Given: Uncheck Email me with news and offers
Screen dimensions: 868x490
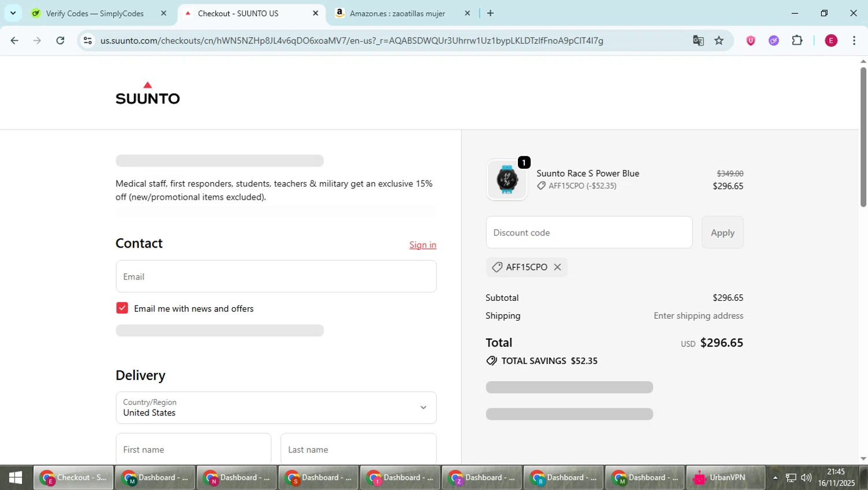Looking at the screenshot, I should [122, 308].
